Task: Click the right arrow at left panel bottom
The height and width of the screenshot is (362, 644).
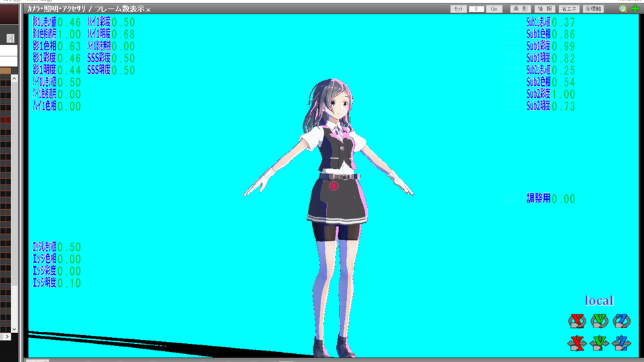Action: point(6,337)
